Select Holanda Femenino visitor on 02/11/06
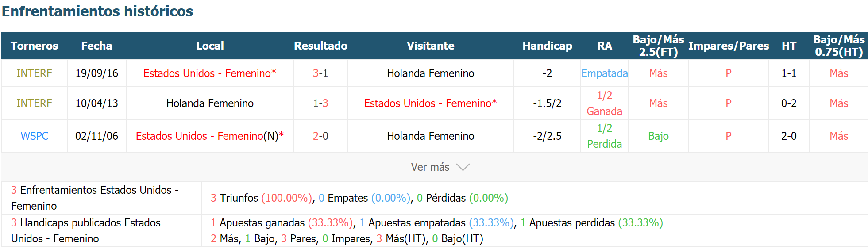This screenshot has width=868, height=249. click(430, 136)
